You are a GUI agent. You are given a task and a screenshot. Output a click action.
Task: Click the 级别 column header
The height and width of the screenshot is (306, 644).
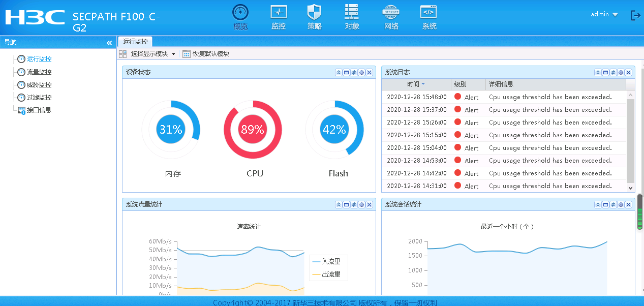[468, 84]
